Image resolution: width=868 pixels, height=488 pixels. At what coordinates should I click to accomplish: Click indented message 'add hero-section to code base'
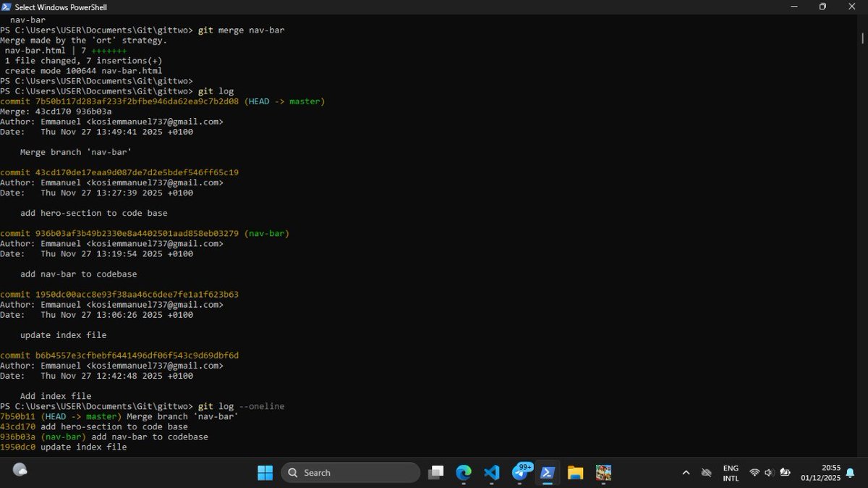coord(93,213)
